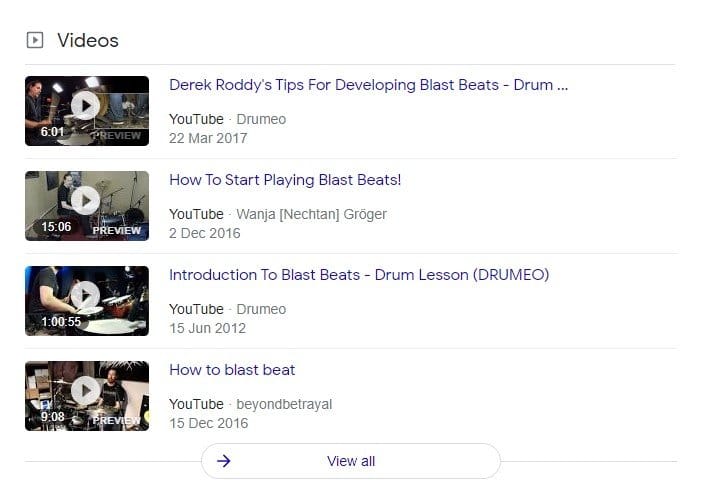Click the Videos heading text
This screenshot has height=500, width=703.
pos(88,40)
